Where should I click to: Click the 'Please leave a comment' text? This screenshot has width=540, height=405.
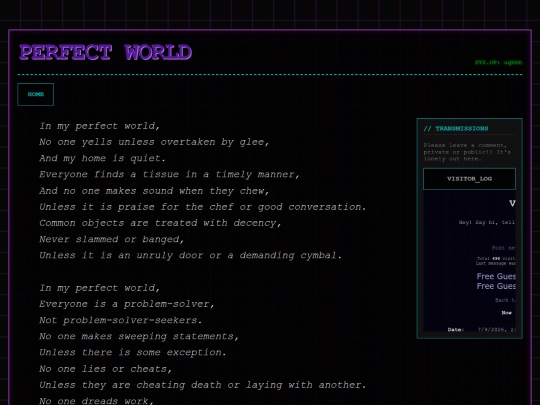(467, 152)
